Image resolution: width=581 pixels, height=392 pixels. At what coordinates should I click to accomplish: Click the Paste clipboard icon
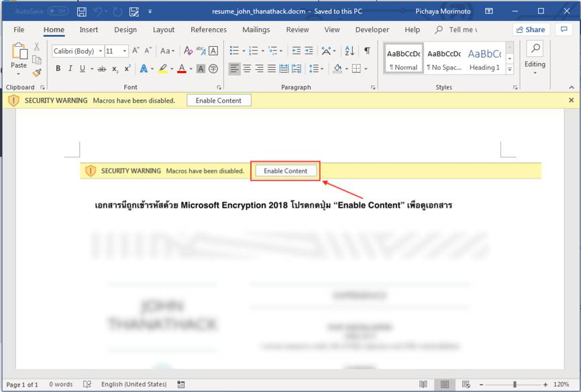coord(19,51)
